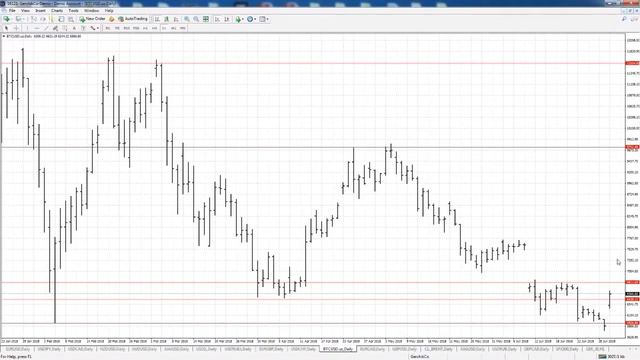
Task: Open the Profiles toolbar icon
Action: (x=18, y=19)
